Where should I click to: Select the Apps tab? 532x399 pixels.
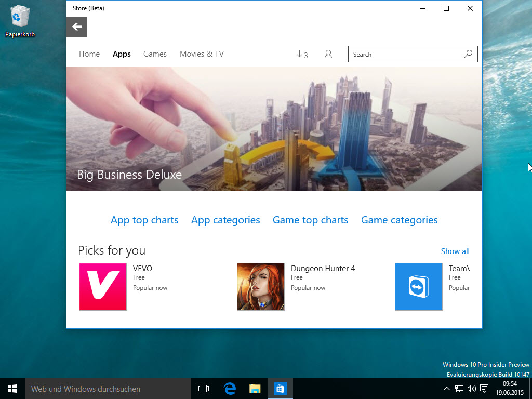click(x=122, y=54)
